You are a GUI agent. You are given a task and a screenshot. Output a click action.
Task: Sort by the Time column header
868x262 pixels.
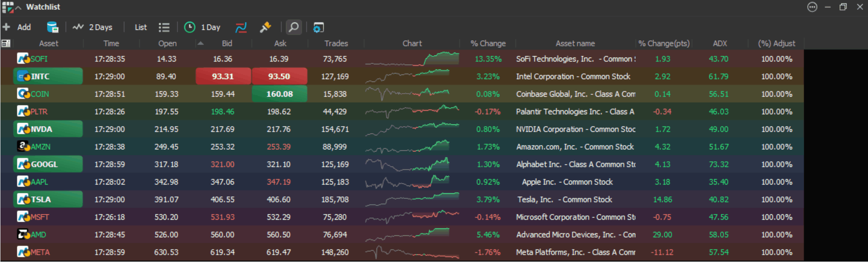click(x=111, y=44)
